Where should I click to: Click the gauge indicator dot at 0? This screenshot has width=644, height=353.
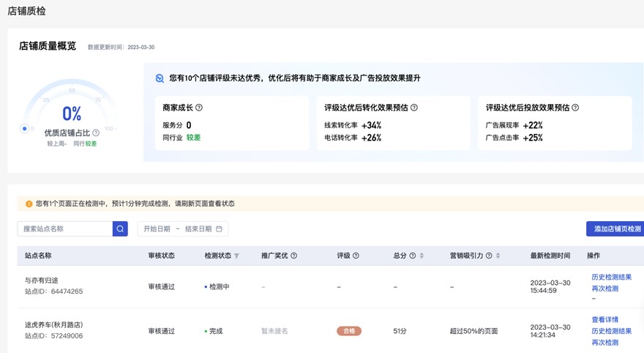24,129
